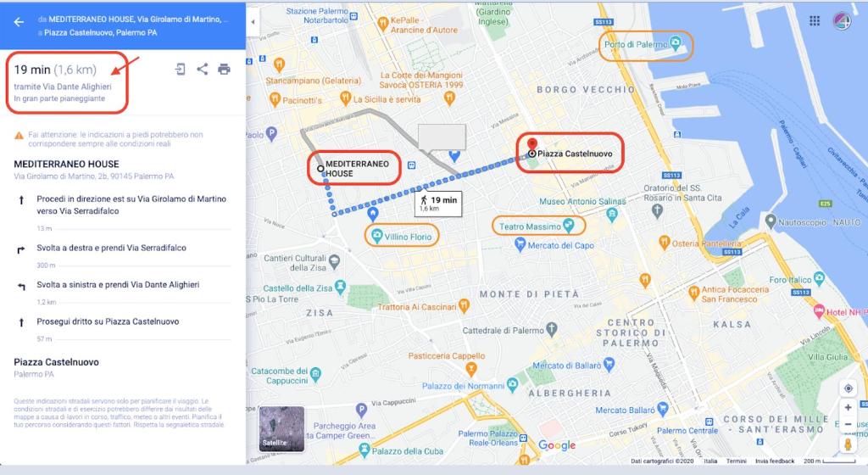Collapse the side panel arrow
868x475 pixels.
point(253,22)
